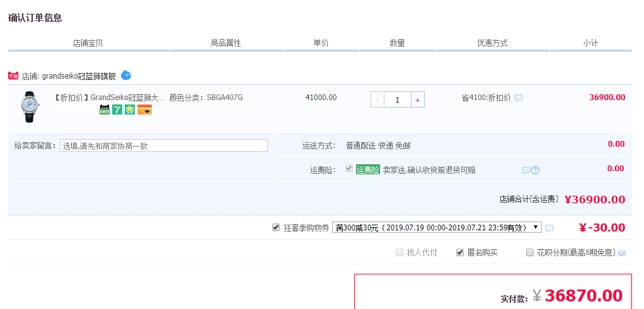The width and height of the screenshot is (644, 309).
Task: Click the unit price 41000.00
Action: (321, 98)
